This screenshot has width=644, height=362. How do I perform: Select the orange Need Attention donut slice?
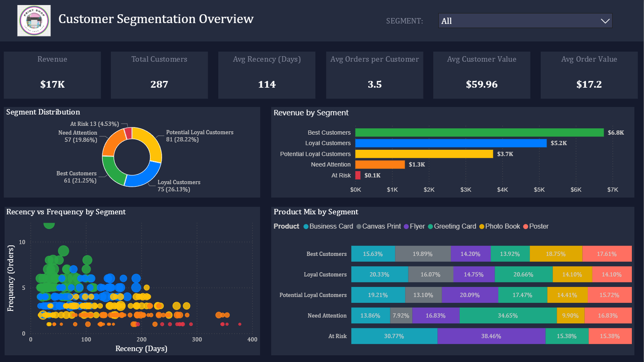111,143
